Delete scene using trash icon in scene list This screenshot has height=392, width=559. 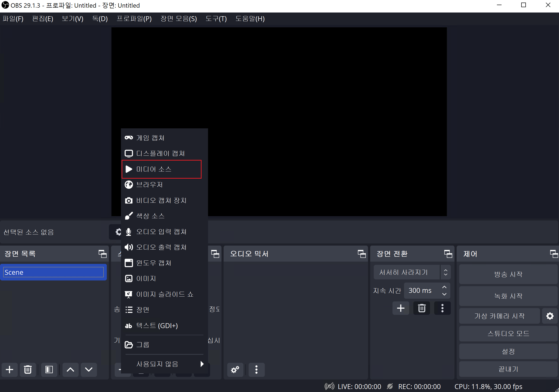pos(28,370)
